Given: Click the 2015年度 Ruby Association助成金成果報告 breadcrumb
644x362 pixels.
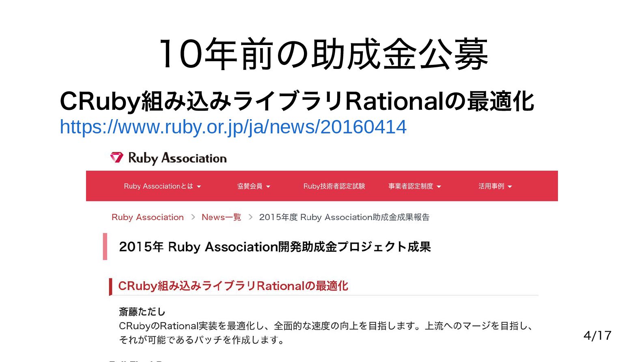Looking at the screenshot, I should (344, 217).
